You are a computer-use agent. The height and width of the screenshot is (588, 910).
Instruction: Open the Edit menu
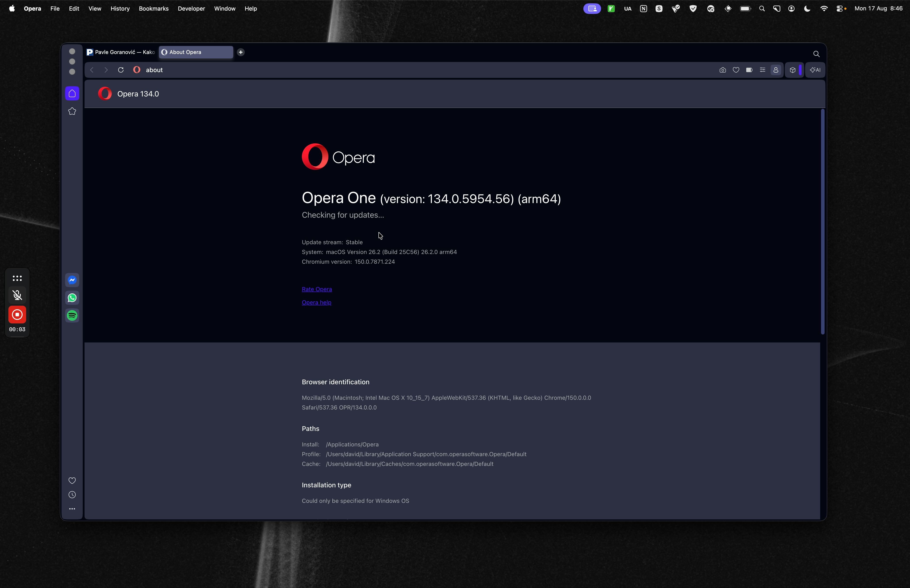[74, 8]
